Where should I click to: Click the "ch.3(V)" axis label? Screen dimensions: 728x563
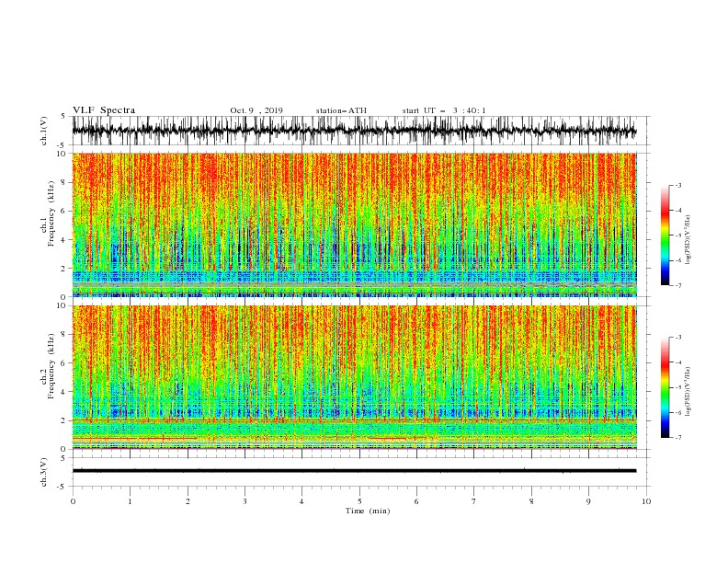[44, 472]
